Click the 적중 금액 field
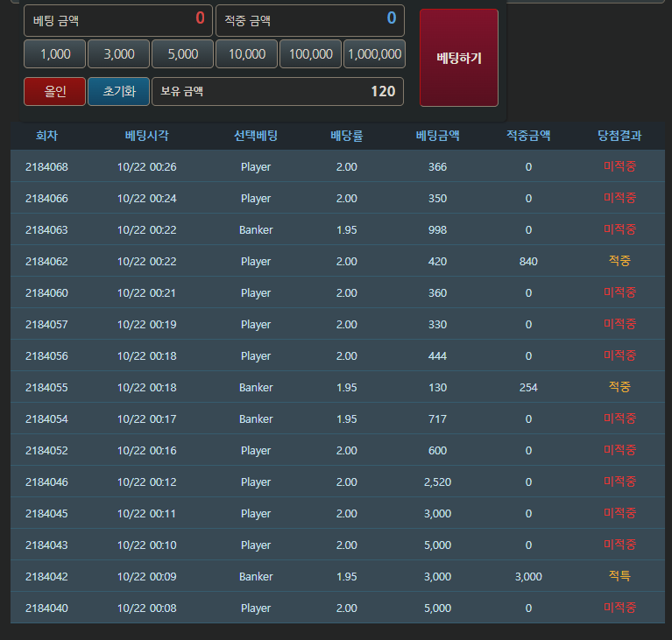 310,20
